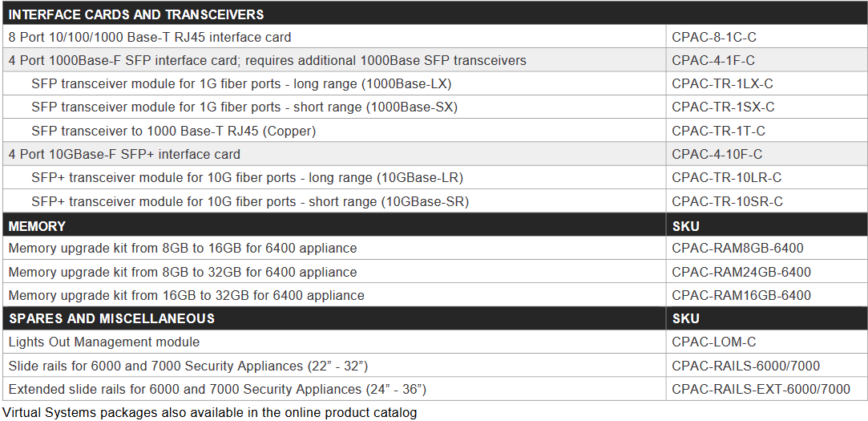Select the 4 Port 1000Base-F SFP card row
This screenshot has height=421, width=868.
434,60
